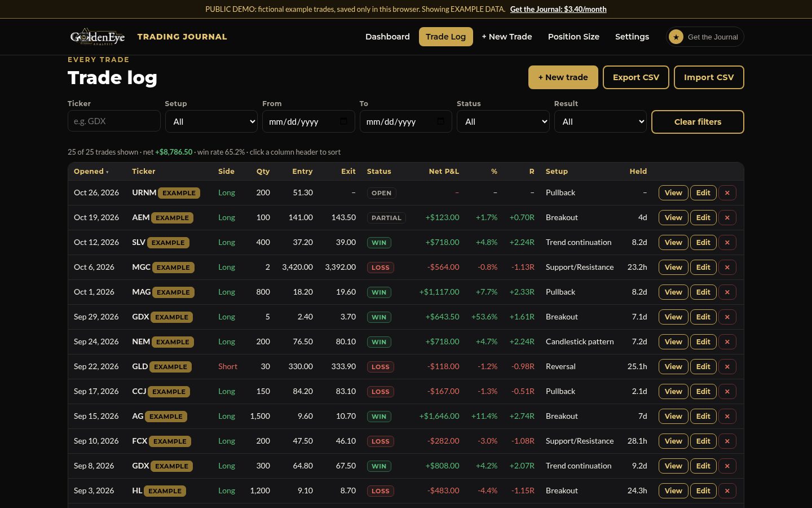Click the +$1,646.00 Net P&L value
812x508 pixels.
[x=439, y=416]
